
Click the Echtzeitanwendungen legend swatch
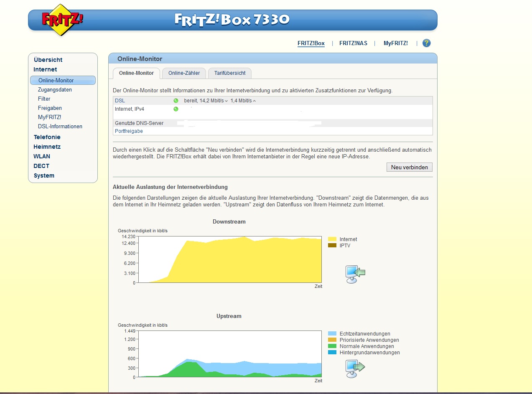pyautogui.click(x=332, y=334)
